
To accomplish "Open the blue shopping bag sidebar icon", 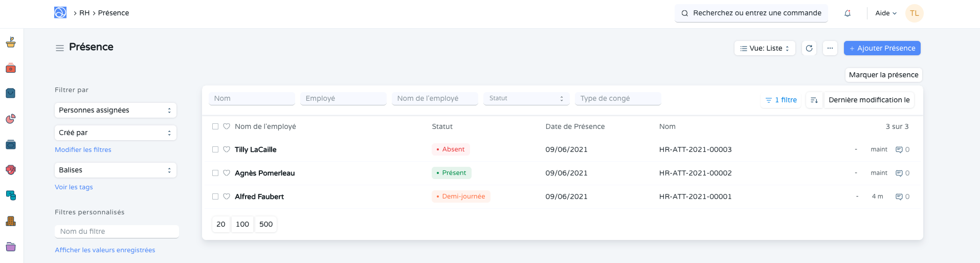I will (x=11, y=93).
